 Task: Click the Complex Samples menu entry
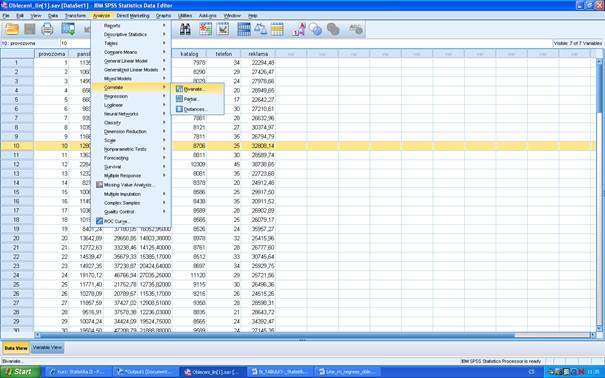pyautogui.click(x=131, y=203)
